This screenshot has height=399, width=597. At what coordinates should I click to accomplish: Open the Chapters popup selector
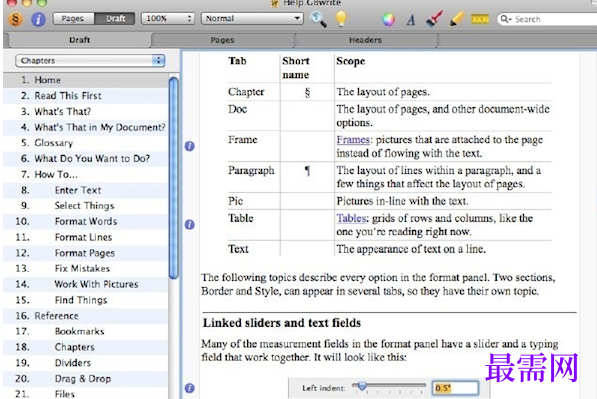90,61
